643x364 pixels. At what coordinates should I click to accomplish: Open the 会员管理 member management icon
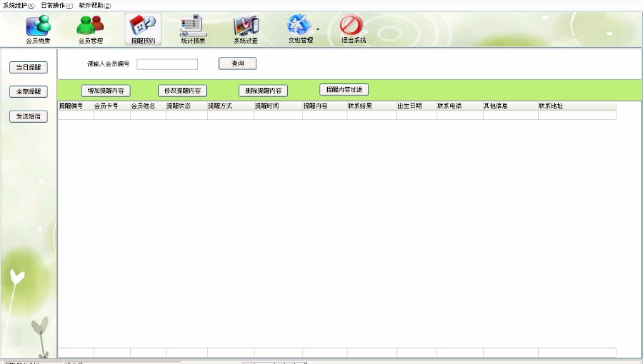(90, 29)
